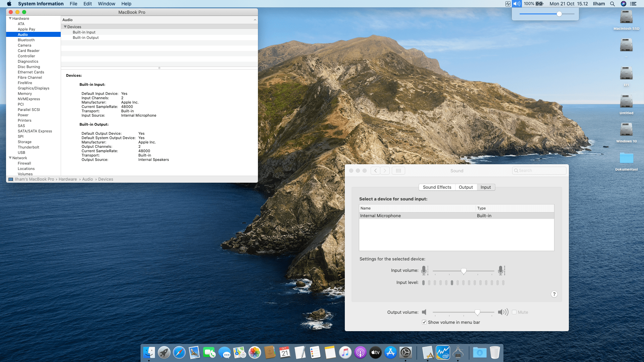Click the Input volume slider knob

coord(464,271)
